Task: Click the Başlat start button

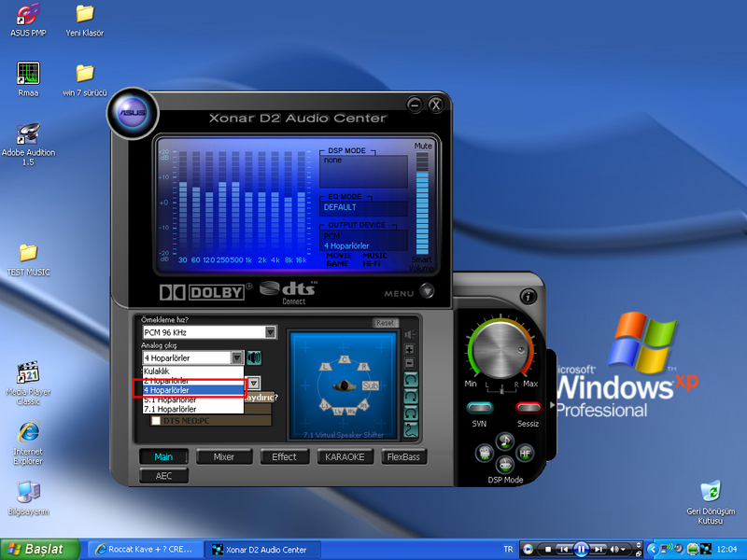Action: click(x=40, y=550)
